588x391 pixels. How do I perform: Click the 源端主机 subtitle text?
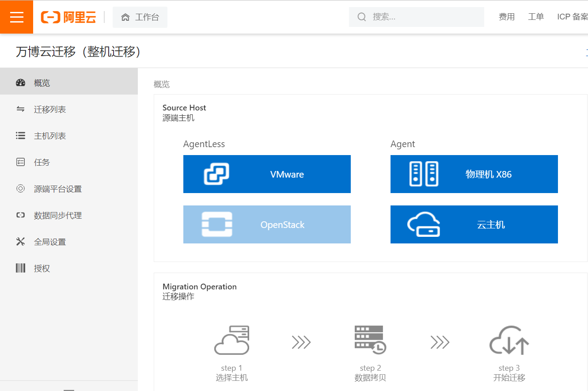tap(178, 118)
